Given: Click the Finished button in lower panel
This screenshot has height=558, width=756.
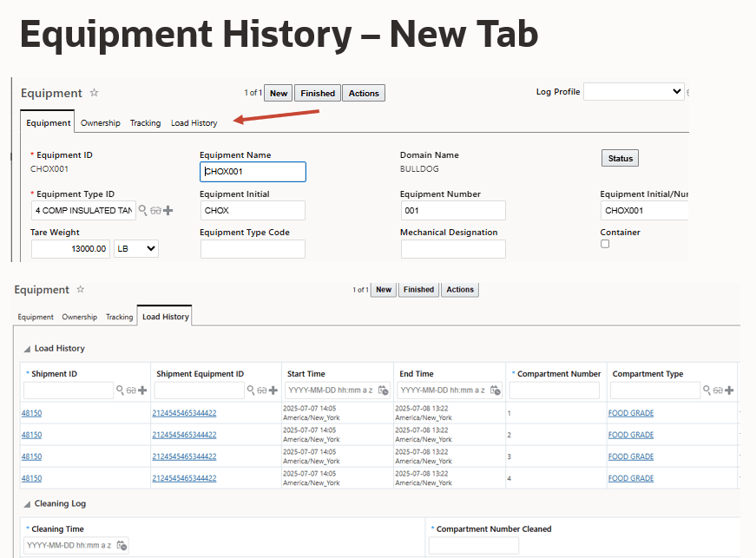Looking at the screenshot, I should click(418, 290).
